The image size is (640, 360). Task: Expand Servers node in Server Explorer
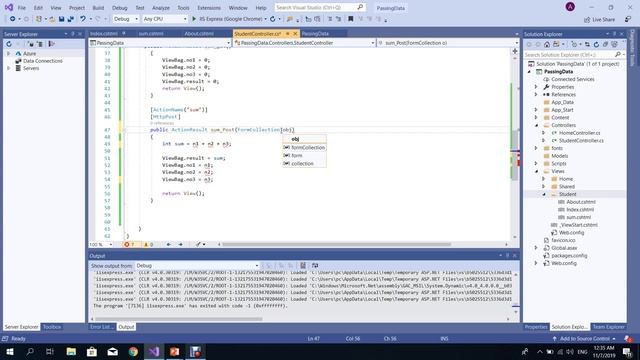coord(9,68)
